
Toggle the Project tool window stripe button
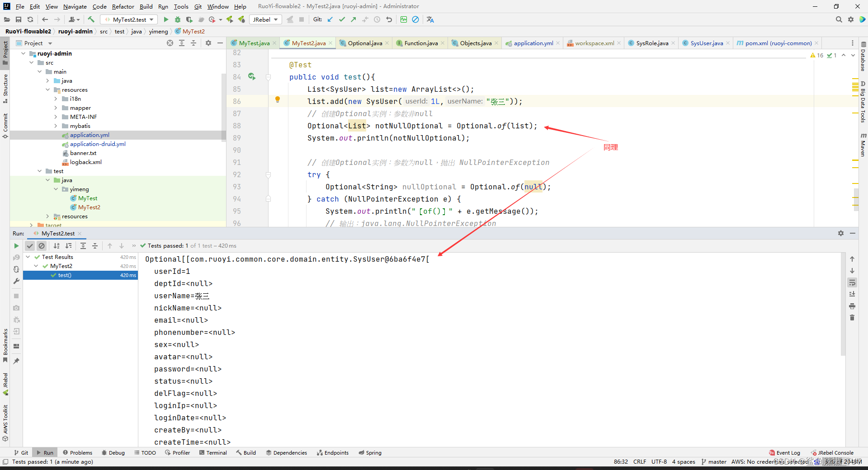[x=5, y=52]
